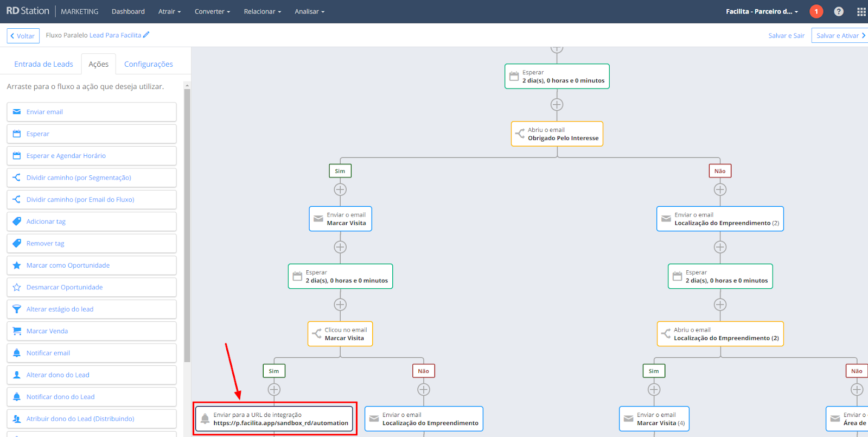Click the star icon for Marcar como Oportunidade
The image size is (868, 437).
[x=17, y=265]
